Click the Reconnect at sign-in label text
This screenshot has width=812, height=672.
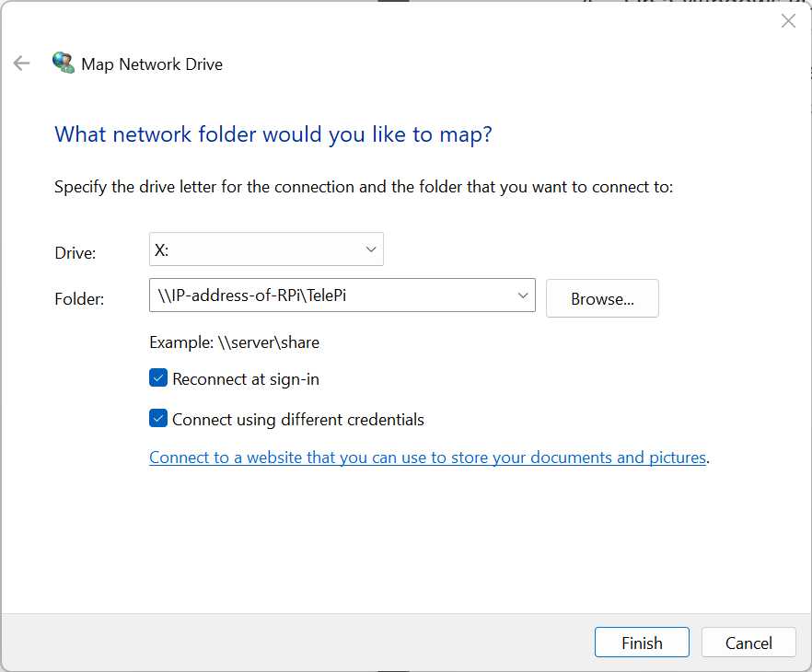[x=246, y=379]
